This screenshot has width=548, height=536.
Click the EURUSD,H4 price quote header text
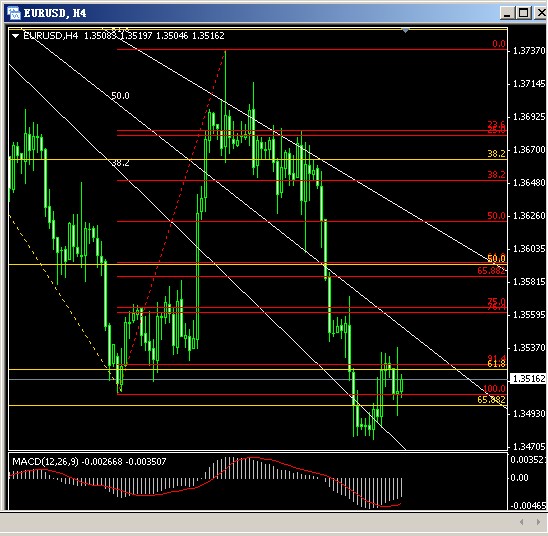[123, 36]
